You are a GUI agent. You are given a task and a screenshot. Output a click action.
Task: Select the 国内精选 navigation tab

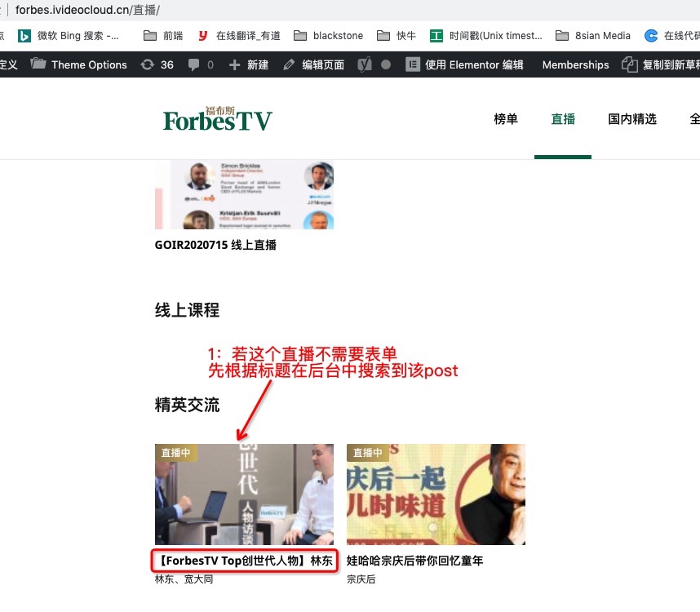(x=632, y=119)
